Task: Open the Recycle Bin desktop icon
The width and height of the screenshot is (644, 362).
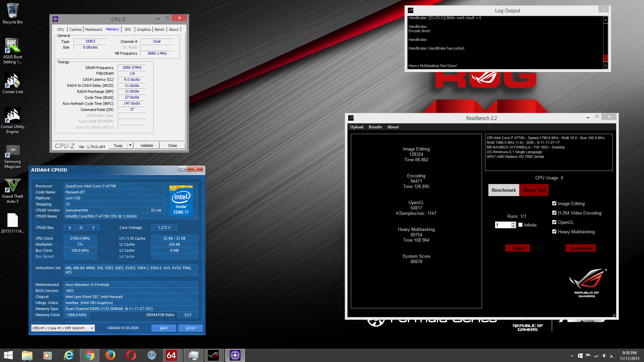Action: pos(13,13)
